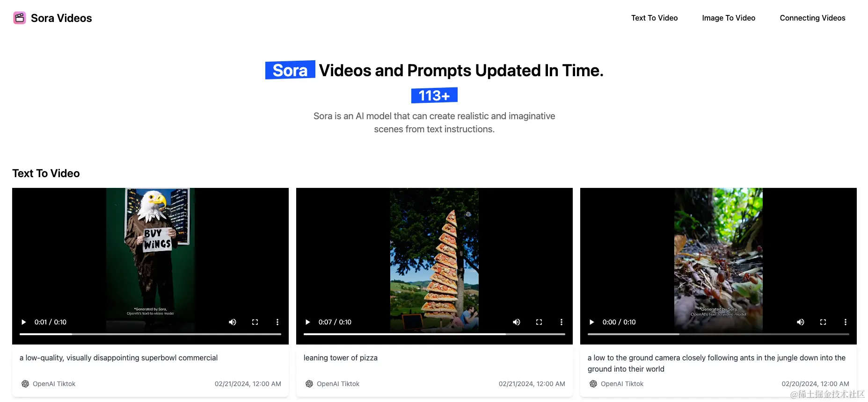Seek the pizza tower video progress bar
This screenshot has width=868, height=402.
[x=434, y=334]
